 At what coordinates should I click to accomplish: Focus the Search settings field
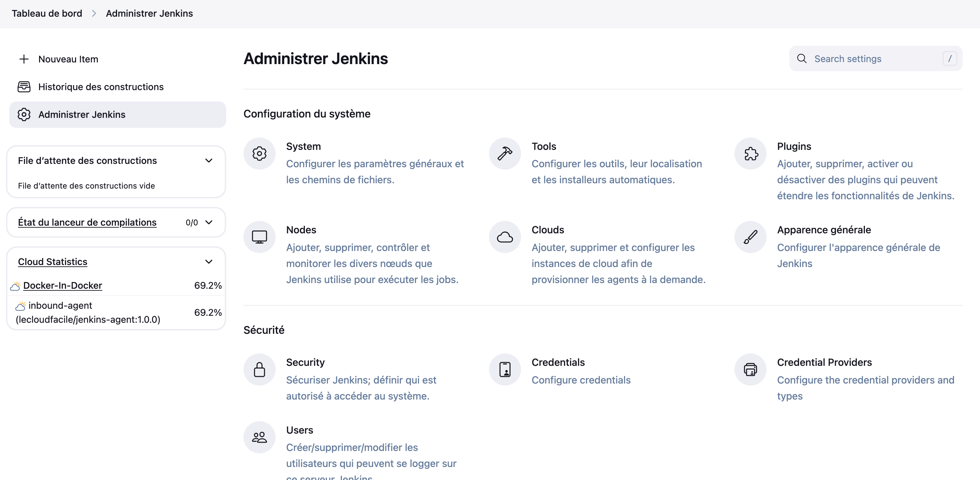(875, 59)
